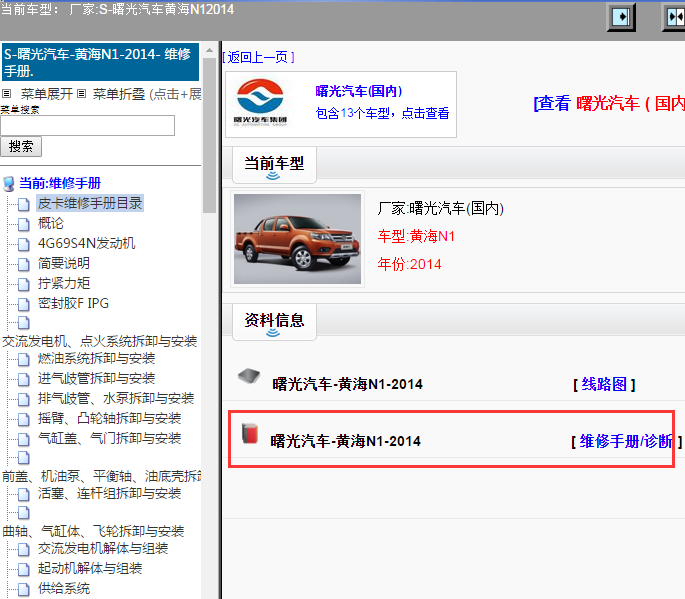Viewport: 685px width, 599px height.
Task: Click 返回上一页 link
Action: point(258,57)
